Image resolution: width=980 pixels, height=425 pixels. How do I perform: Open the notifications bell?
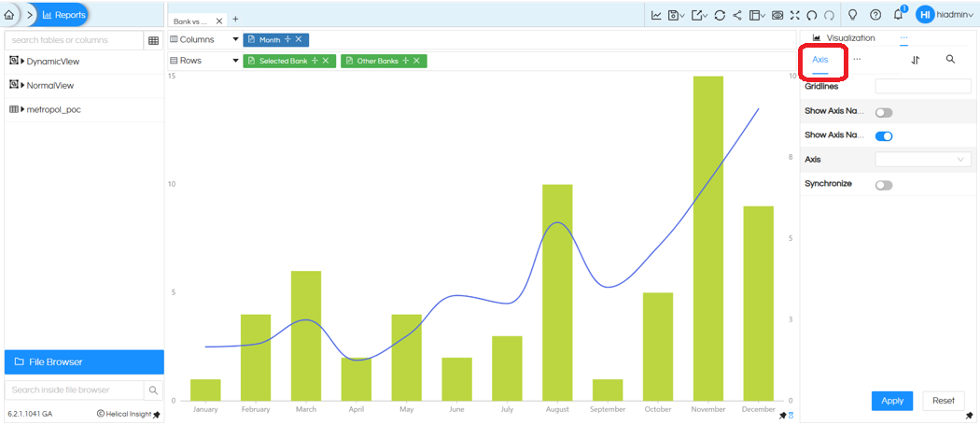899,14
